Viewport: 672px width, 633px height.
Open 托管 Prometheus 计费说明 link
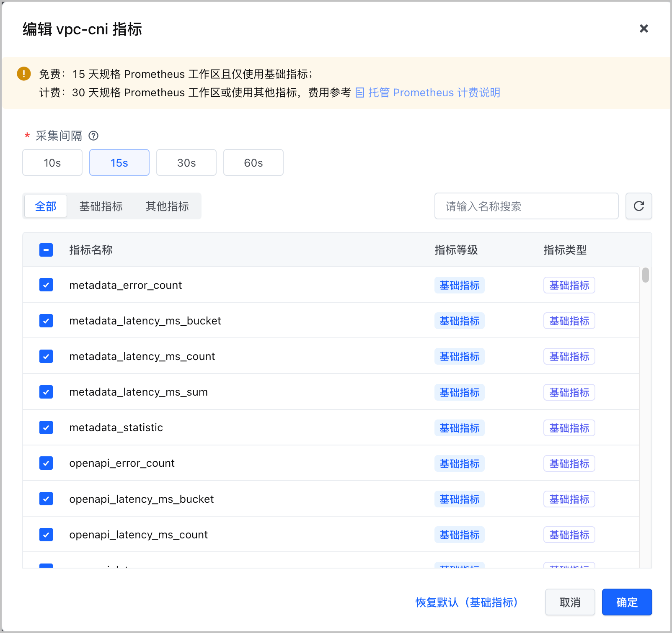428,93
